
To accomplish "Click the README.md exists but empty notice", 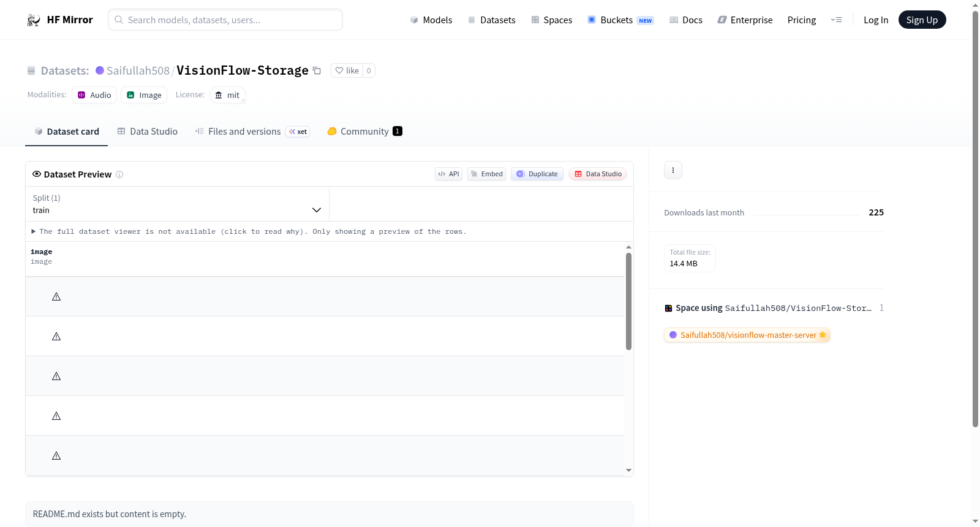I will (x=330, y=514).
